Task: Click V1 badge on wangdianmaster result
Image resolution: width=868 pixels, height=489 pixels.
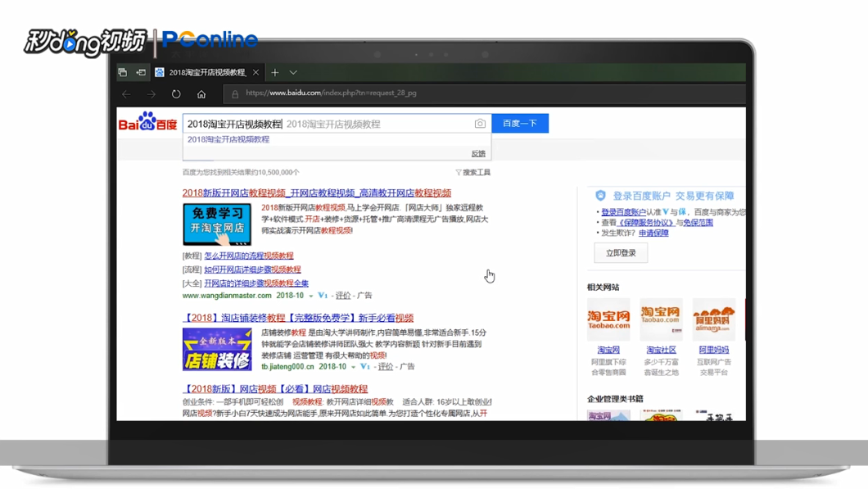Action: tap(323, 296)
